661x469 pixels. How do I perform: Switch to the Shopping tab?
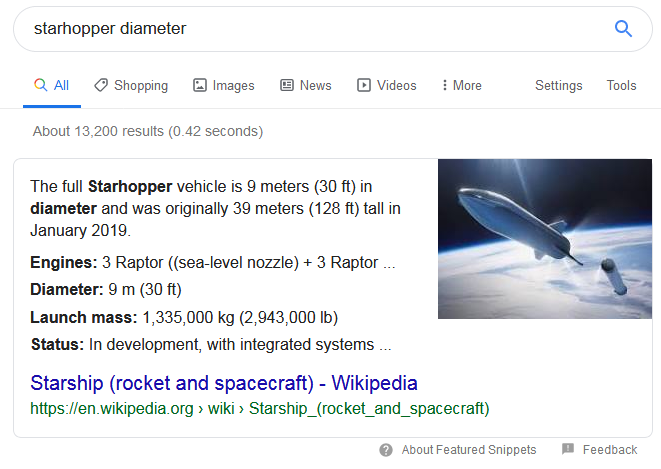140,85
